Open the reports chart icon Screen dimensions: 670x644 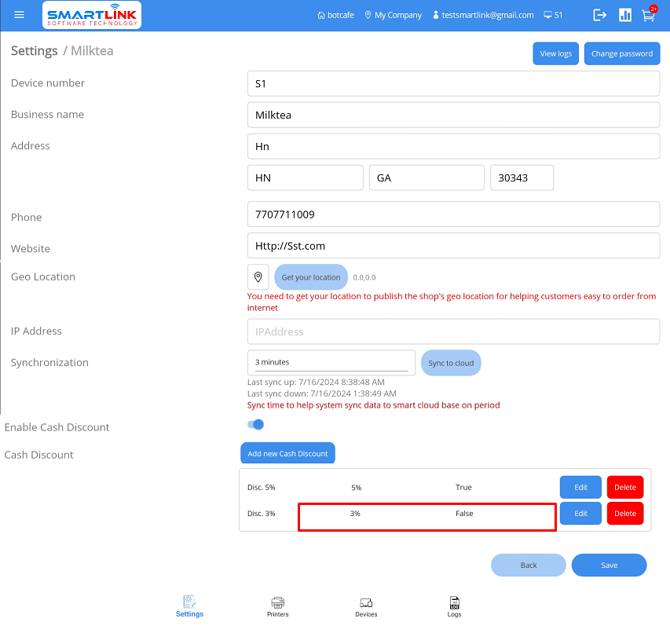pyautogui.click(x=625, y=15)
